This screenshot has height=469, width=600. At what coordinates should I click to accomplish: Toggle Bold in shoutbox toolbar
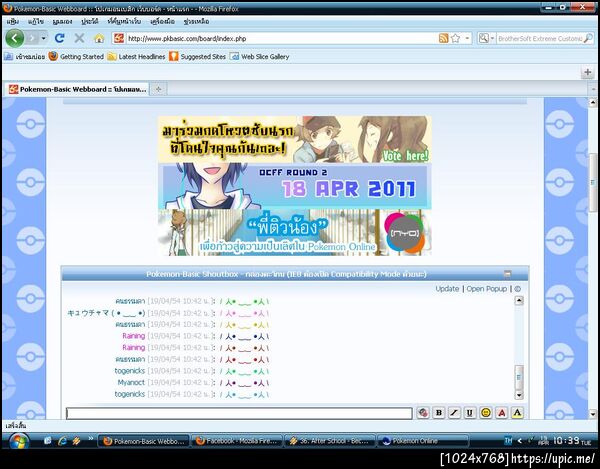coord(439,413)
